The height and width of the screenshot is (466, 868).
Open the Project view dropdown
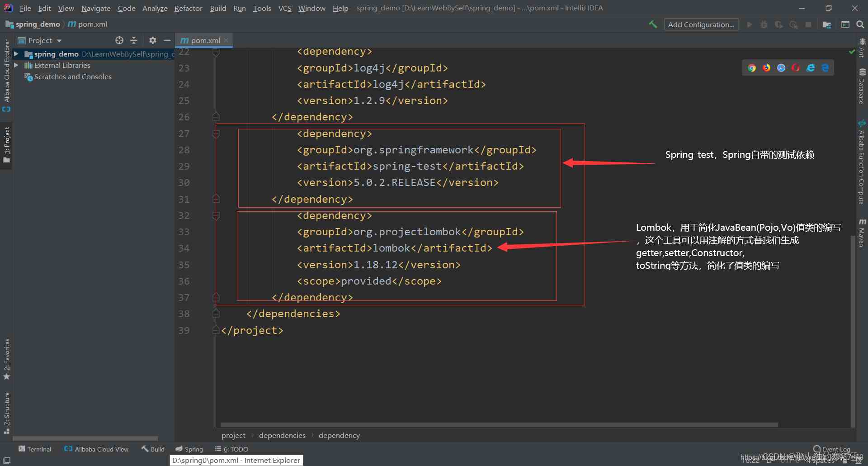coord(59,41)
